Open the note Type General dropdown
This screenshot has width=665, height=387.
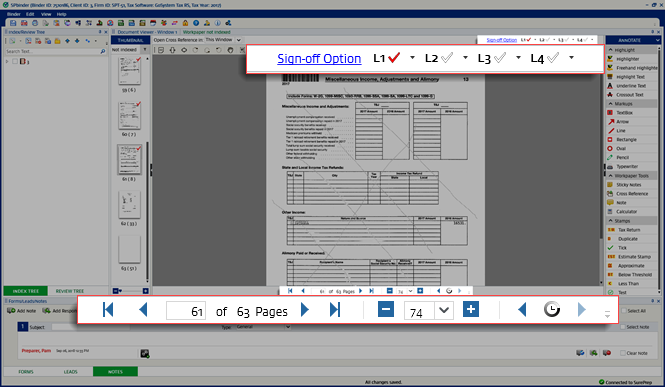click(x=288, y=327)
